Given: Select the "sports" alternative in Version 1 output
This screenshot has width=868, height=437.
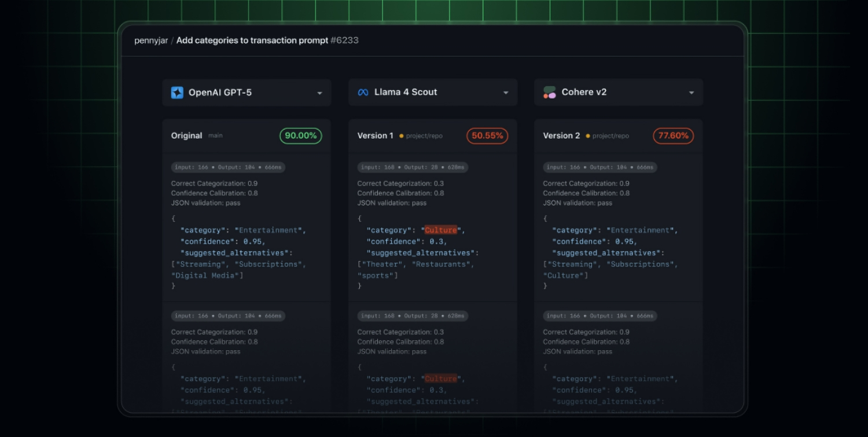Looking at the screenshot, I should tap(376, 276).
